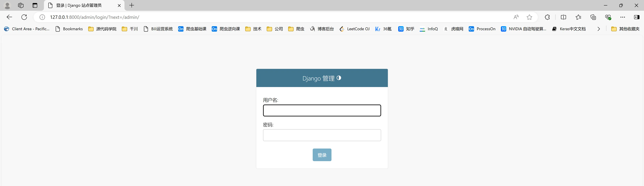Screen dimensions: 644x186
Task: Open the 爬虫逆向课 bookmark
Action: [226, 29]
